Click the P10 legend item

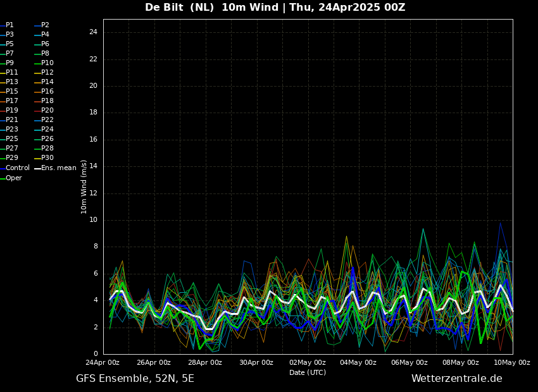coord(47,63)
